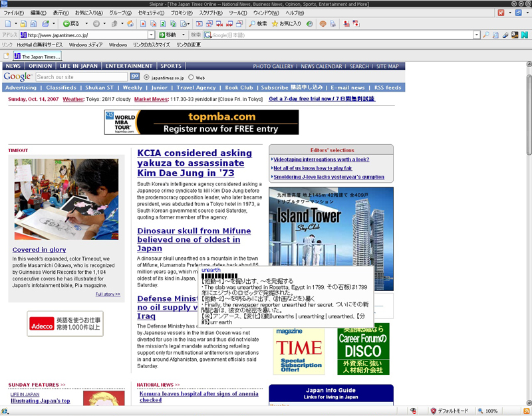Image resolution: width=532 pixels, height=416 pixels.
Task: Click the new tab icon left of tab strip
Action: tap(6, 56)
